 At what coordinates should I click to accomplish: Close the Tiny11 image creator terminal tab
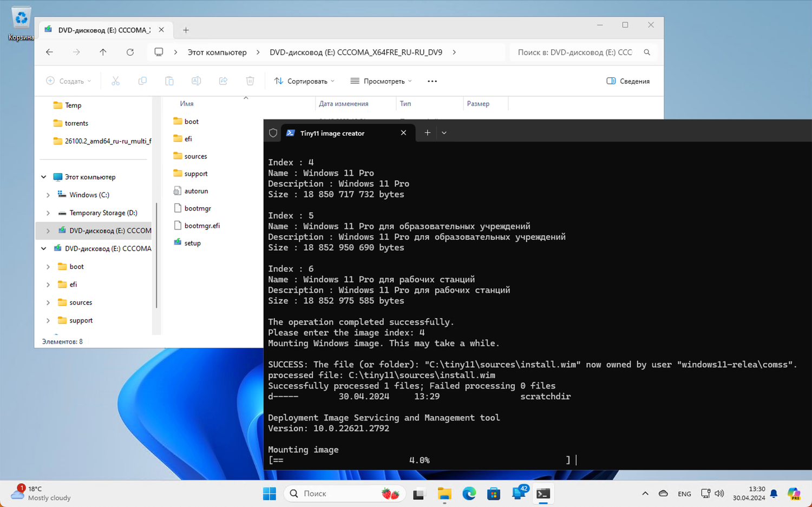pos(403,133)
